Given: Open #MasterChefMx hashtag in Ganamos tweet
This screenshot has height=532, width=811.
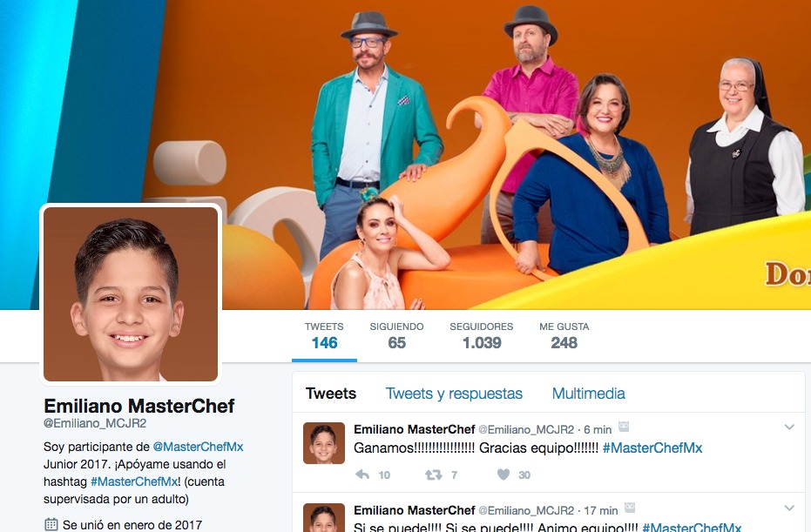Looking at the screenshot, I should click(652, 448).
